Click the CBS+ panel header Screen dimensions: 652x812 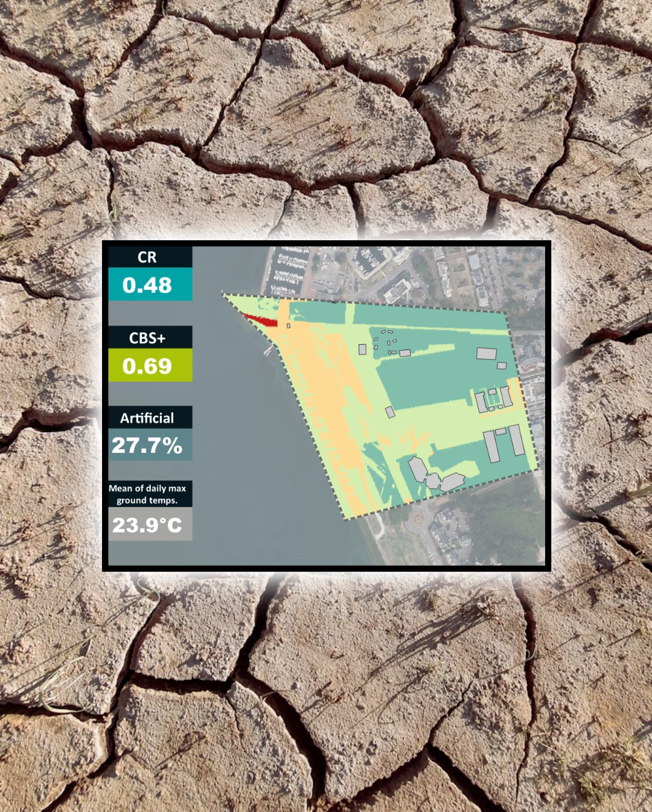149,338
